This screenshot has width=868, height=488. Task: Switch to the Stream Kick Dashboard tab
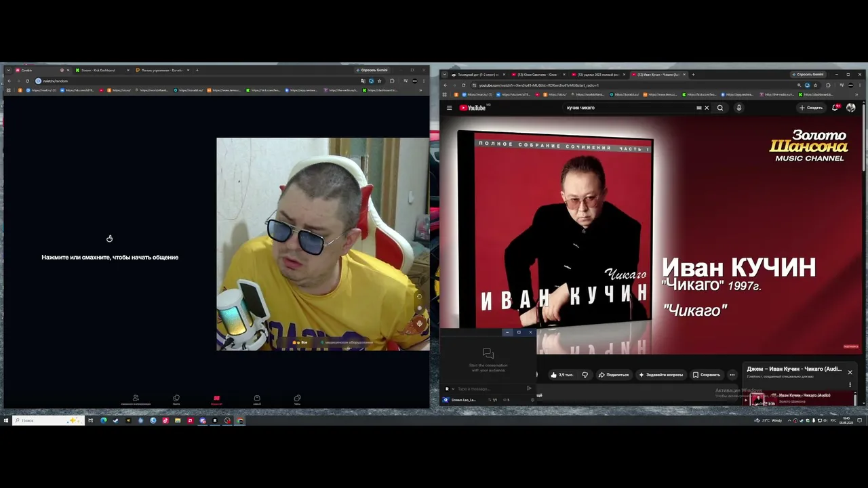coord(102,70)
